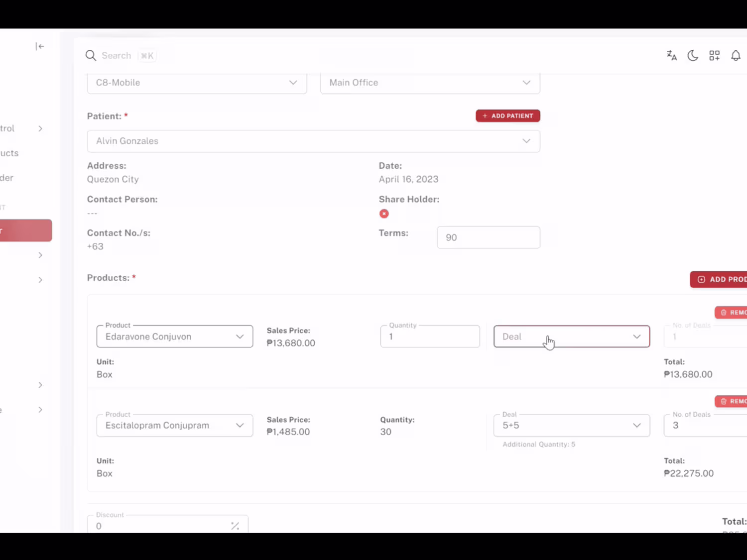Open the Edaravone Conjuvon product dropdown
The height and width of the screenshot is (560, 747).
(175, 336)
